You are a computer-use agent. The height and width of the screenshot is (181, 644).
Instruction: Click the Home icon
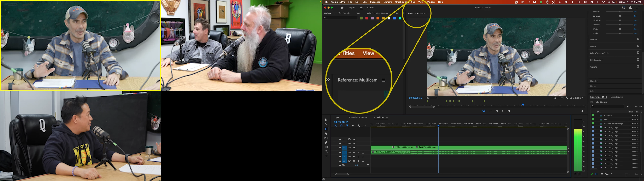tap(342, 8)
